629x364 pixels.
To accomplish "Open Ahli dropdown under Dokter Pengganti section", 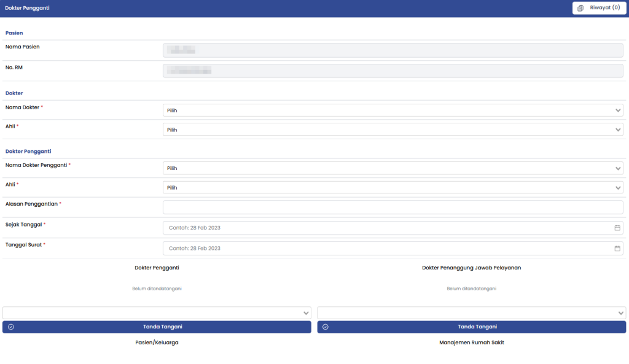I will pyautogui.click(x=393, y=187).
